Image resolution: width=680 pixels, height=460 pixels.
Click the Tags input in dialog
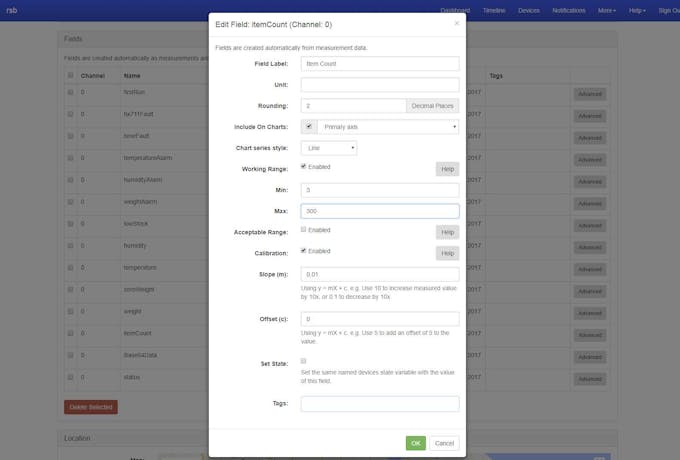click(380, 404)
